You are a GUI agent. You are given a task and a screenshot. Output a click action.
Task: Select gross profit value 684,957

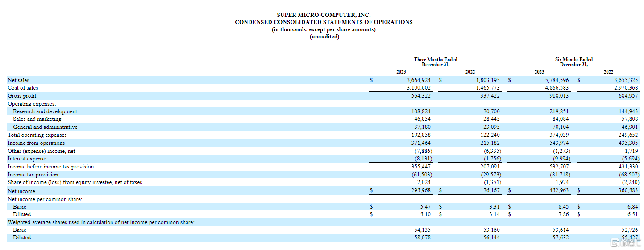(x=628, y=96)
